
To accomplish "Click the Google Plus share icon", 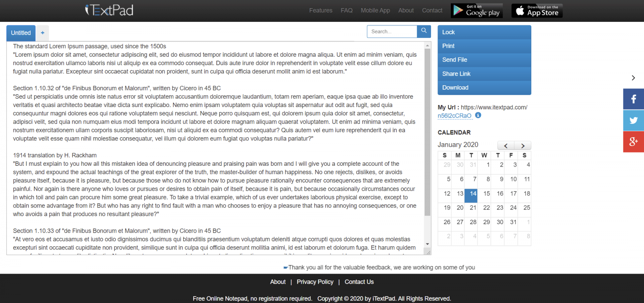I will pyautogui.click(x=633, y=142).
